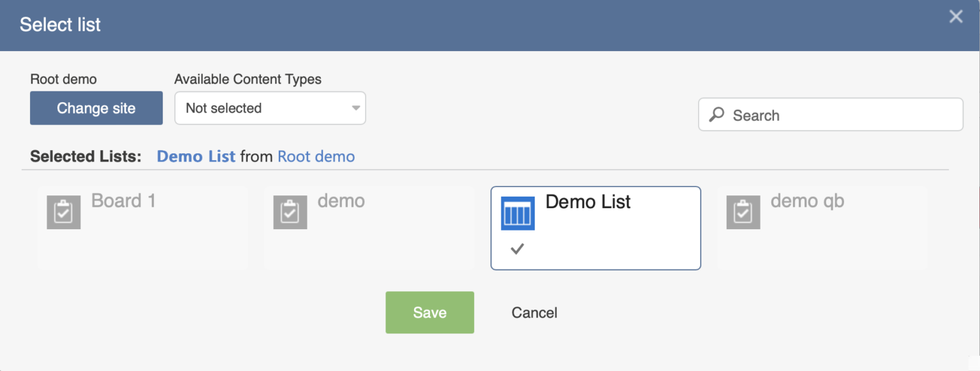Viewport: 980px width, 371px height.
Task: Click the magnifier icon in Search box
Action: tap(717, 115)
